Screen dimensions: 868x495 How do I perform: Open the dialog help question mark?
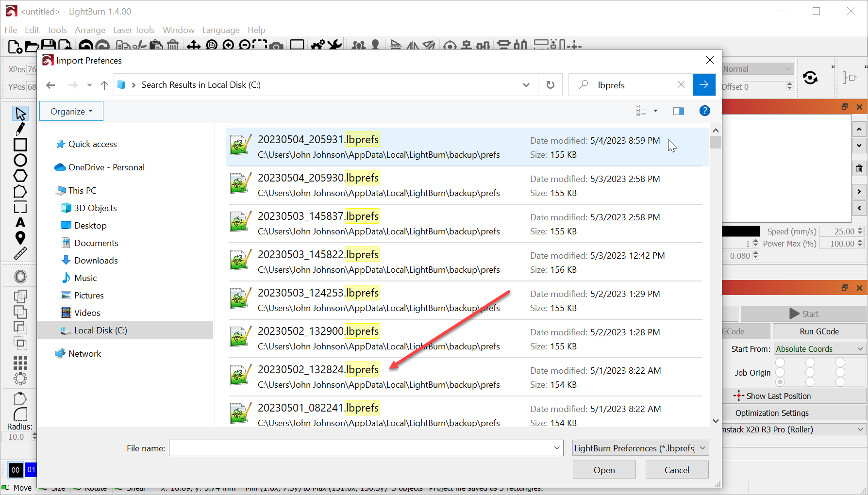click(x=705, y=111)
